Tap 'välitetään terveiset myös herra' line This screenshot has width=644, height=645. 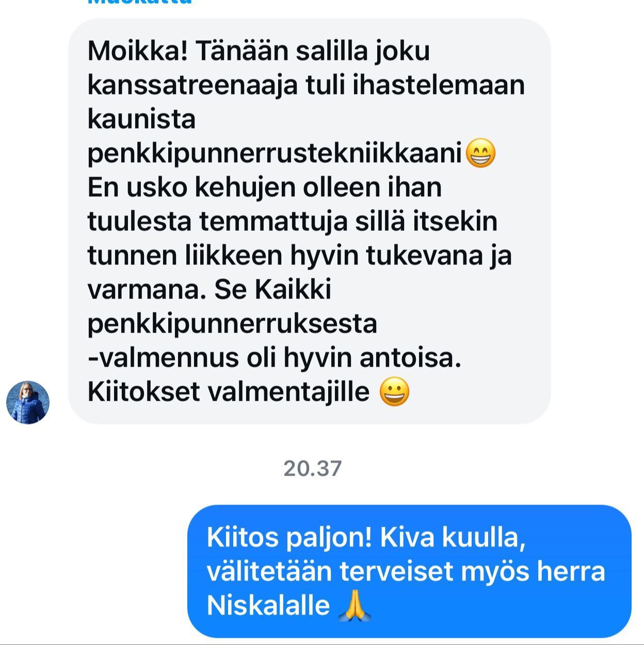[x=406, y=572]
